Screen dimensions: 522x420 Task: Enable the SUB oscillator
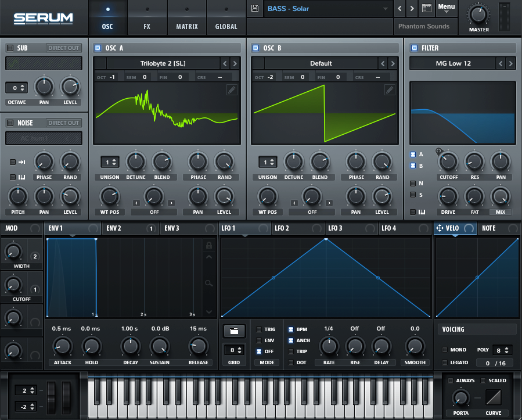pos(10,48)
